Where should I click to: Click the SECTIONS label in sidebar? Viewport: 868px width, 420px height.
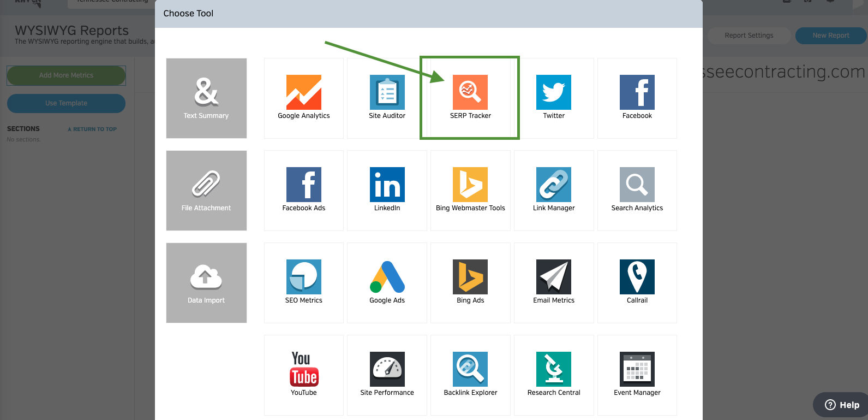(x=23, y=129)
